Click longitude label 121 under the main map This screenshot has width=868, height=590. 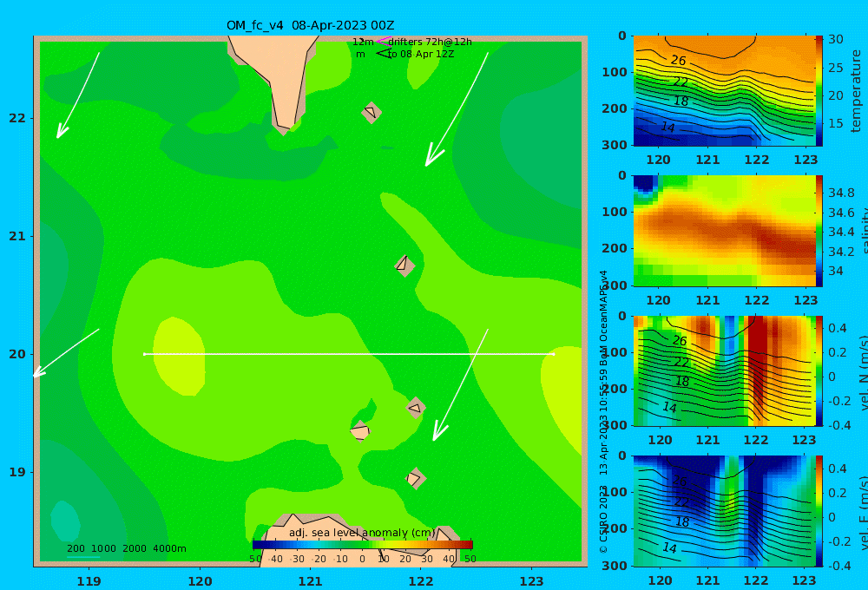[311, 581]
